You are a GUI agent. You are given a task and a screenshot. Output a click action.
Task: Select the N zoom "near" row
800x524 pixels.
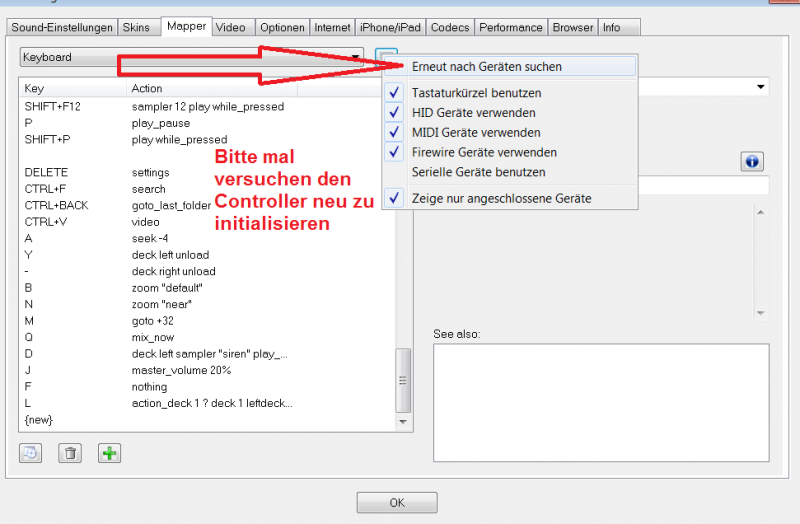click(x=207, y=304)
